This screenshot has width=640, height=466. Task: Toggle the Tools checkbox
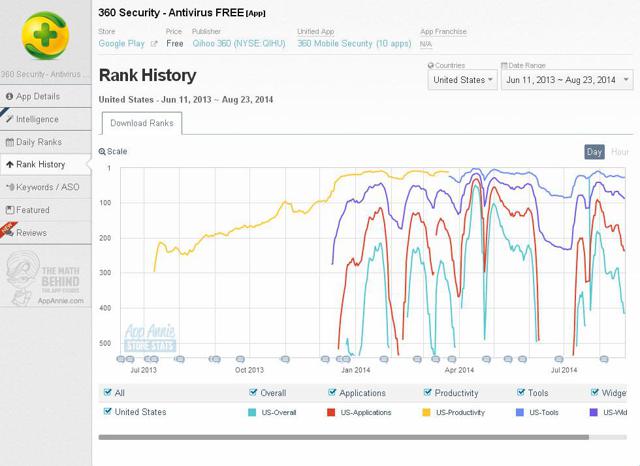point(520,392)
